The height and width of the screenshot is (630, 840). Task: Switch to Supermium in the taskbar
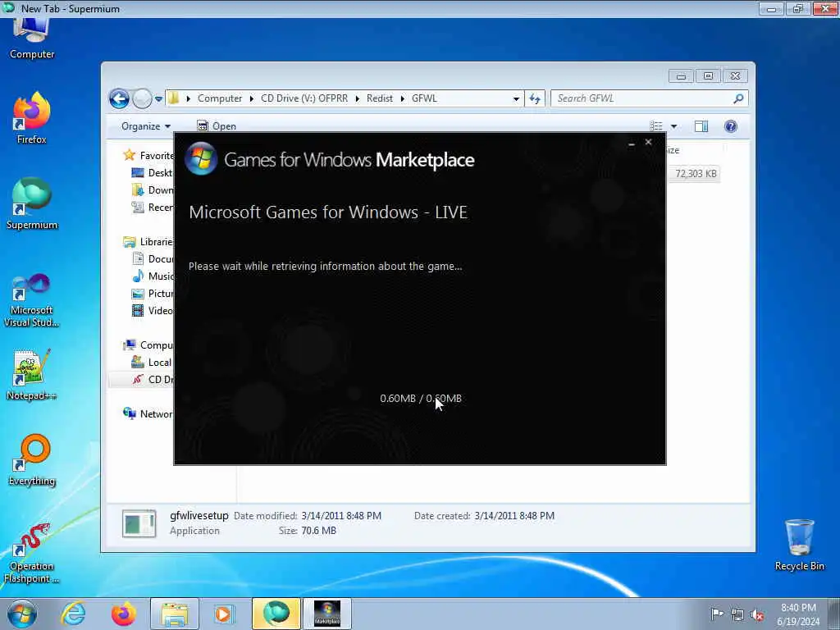(276, 614)
